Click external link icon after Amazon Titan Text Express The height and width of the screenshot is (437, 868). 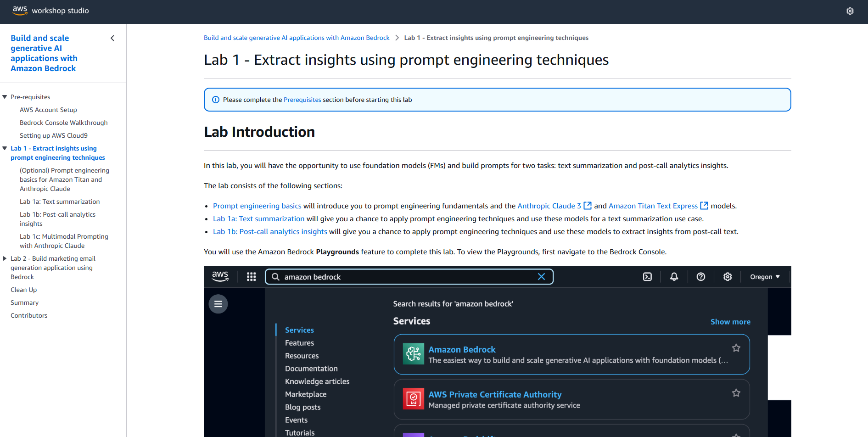click(704, 206)
